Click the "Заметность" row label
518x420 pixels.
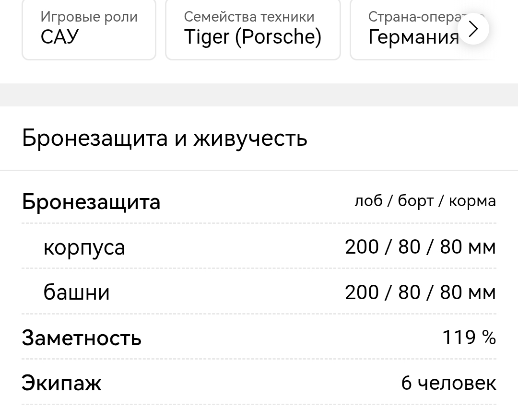pyautogui.click(x=82, y=338)
